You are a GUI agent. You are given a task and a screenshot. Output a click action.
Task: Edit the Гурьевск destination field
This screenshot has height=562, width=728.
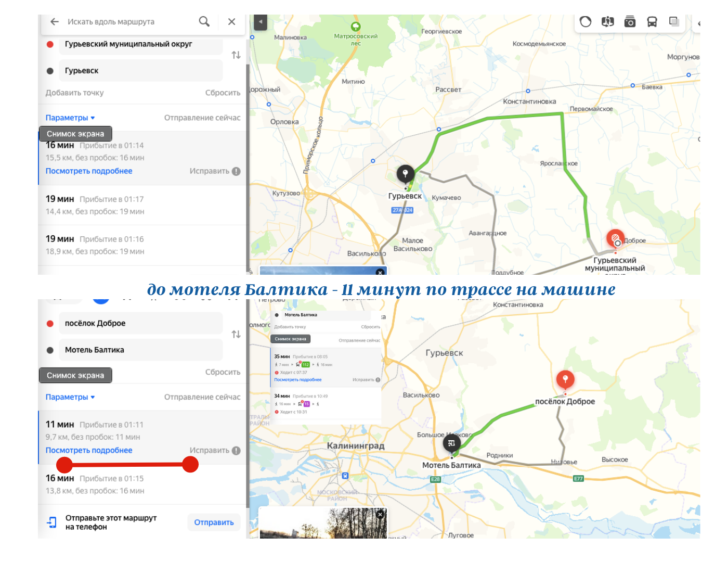[x=140, y=71]
